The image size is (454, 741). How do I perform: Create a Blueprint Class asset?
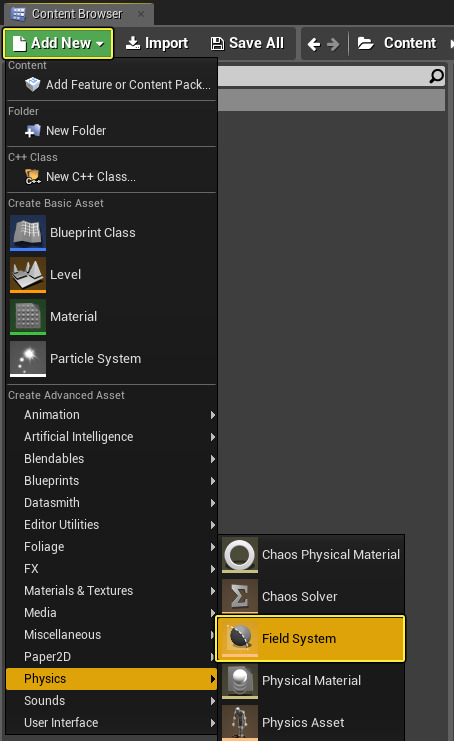[x=111, y=233]
